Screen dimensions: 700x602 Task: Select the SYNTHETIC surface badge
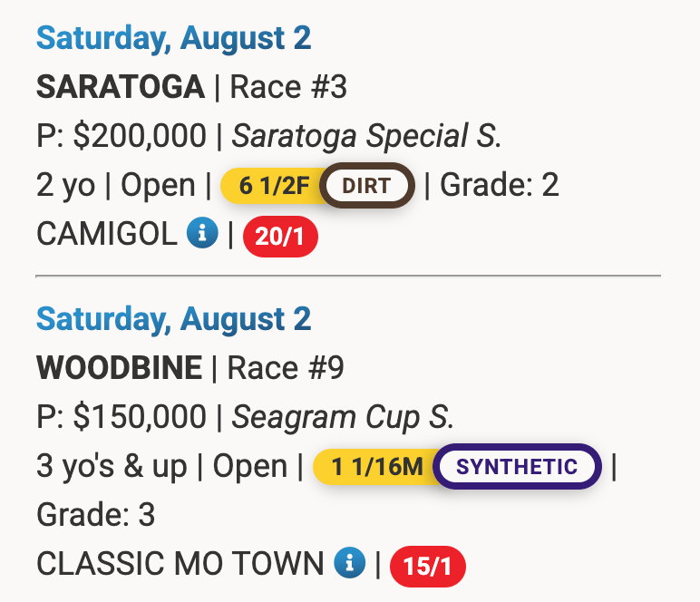(x=517, y=467)
